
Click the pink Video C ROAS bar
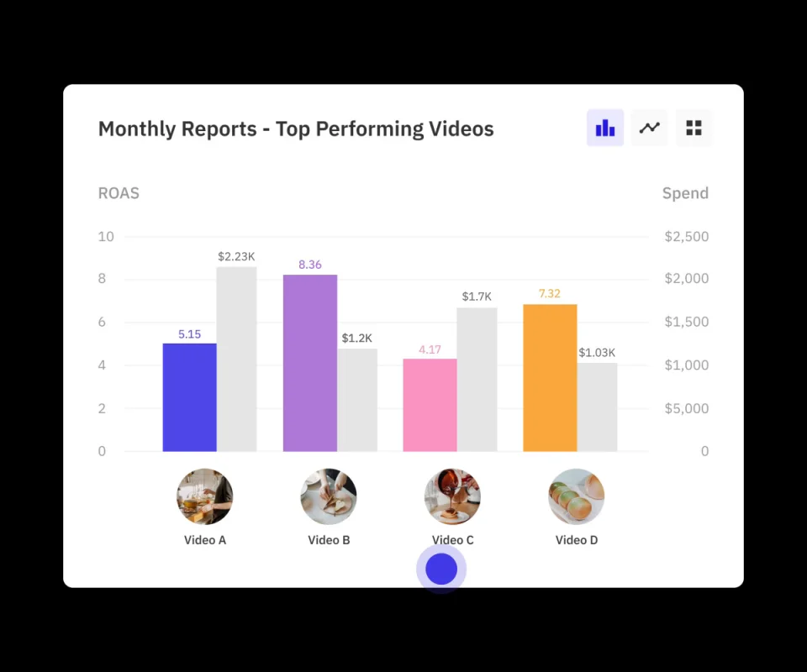click(430, 405)
